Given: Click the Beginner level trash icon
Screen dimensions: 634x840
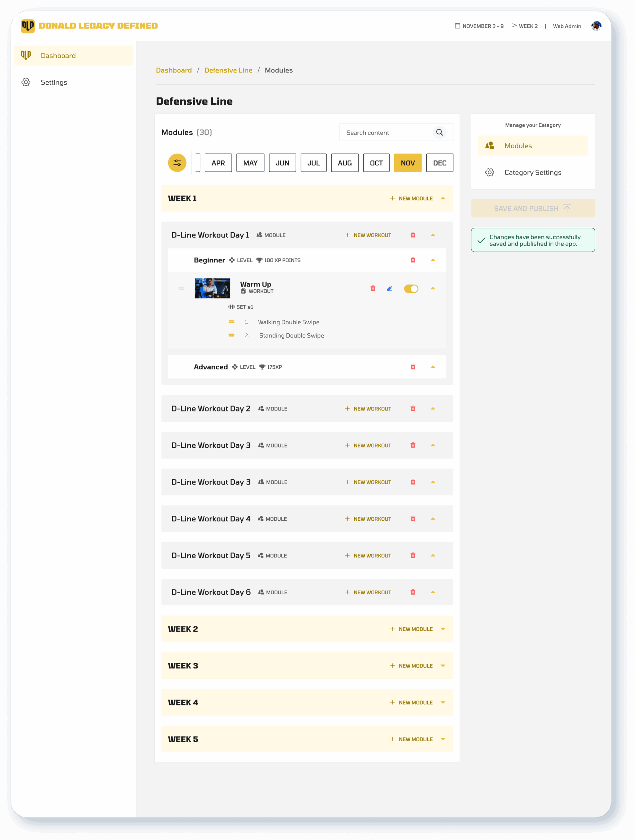Looking at the screenshot, I should click(413, 260).
